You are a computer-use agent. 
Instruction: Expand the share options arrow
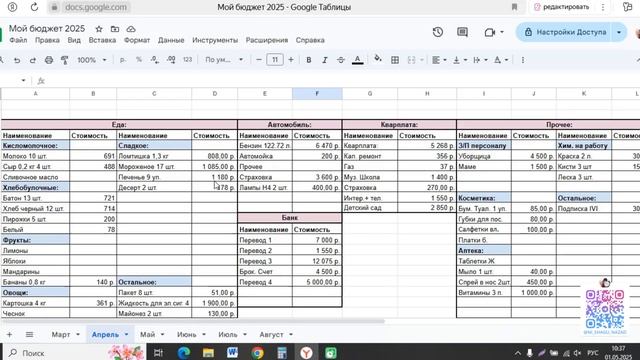619,32
